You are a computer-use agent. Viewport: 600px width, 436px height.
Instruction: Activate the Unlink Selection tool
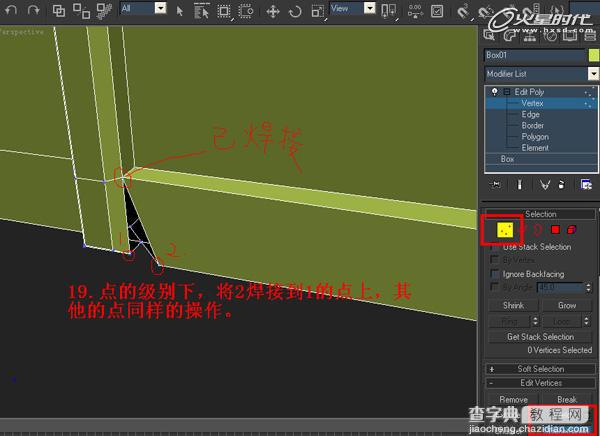point(81,11)
